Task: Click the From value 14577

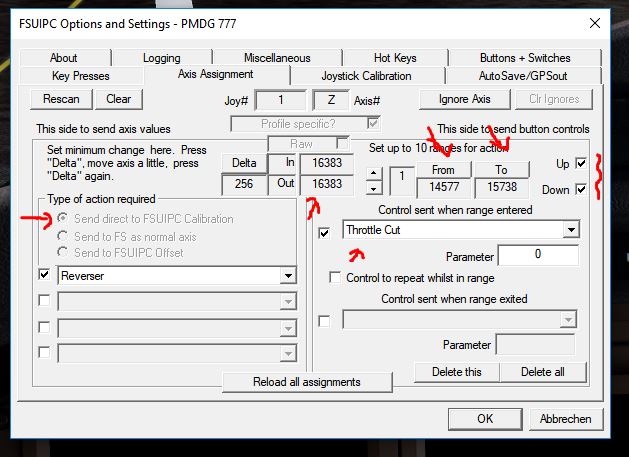Action: (x=444, y=187)
